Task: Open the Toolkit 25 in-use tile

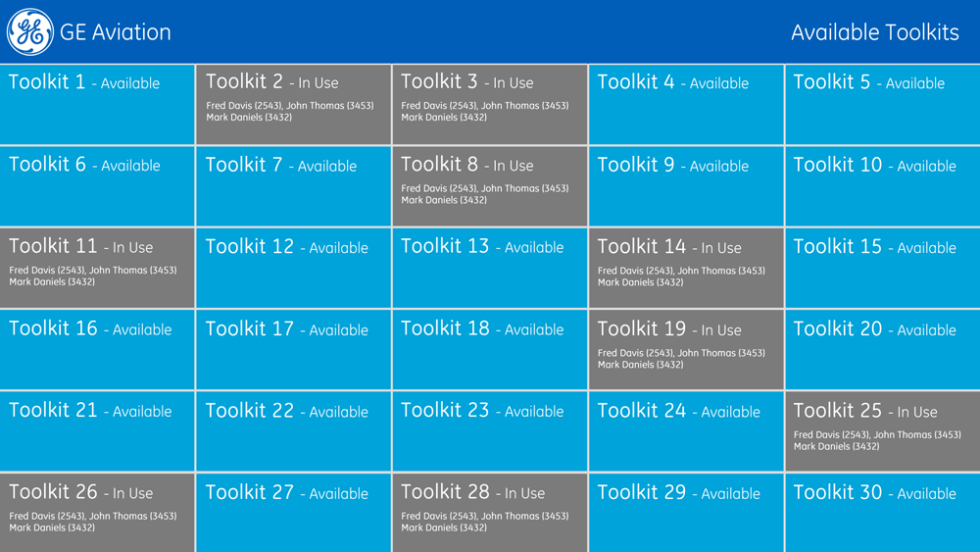Action: point(883,431)
